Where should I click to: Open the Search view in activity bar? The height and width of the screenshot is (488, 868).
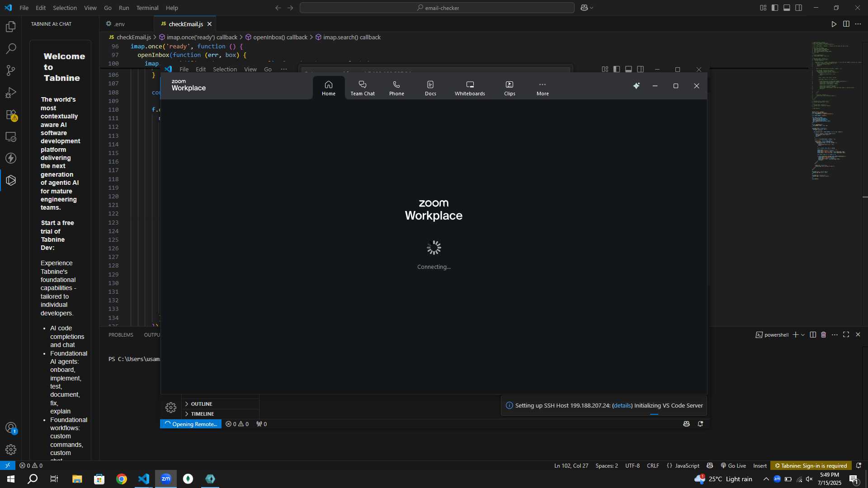(11, 48)
